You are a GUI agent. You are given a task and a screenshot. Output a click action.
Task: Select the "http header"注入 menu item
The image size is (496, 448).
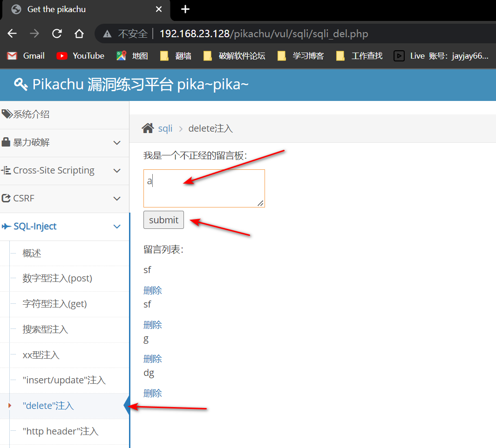pyautogui.click(x=61, y=431)
